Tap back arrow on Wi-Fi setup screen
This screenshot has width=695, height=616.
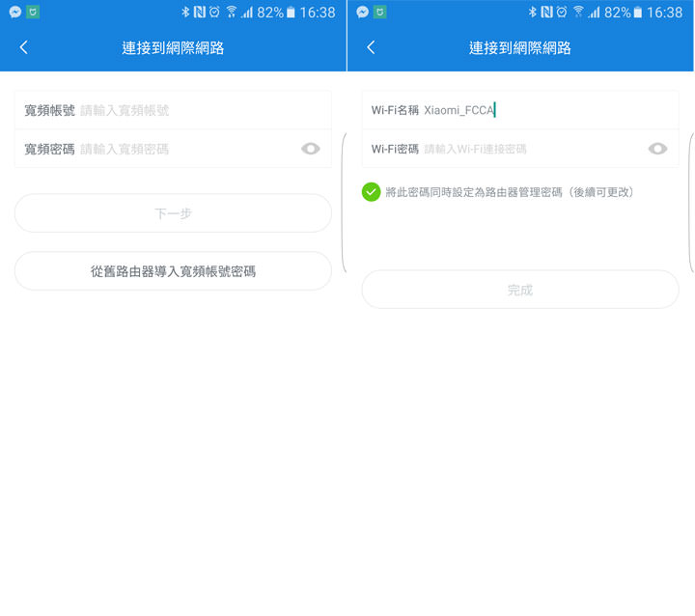point(371,47)
